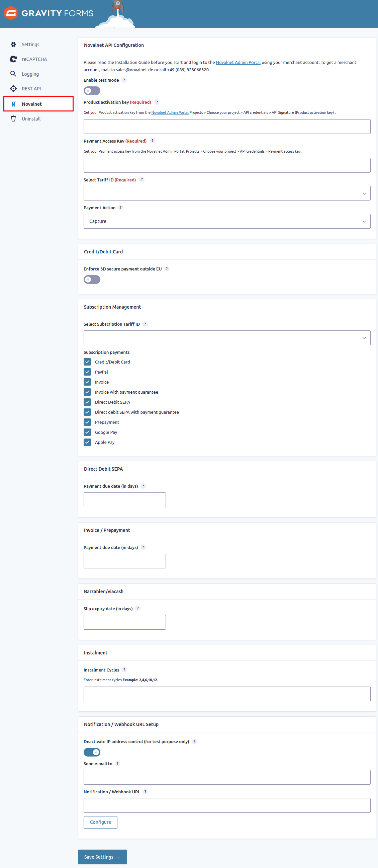Screen dimensions: 378x868
Task: Click the Notification / Webhook URL input field
Action: pos(227,805)
